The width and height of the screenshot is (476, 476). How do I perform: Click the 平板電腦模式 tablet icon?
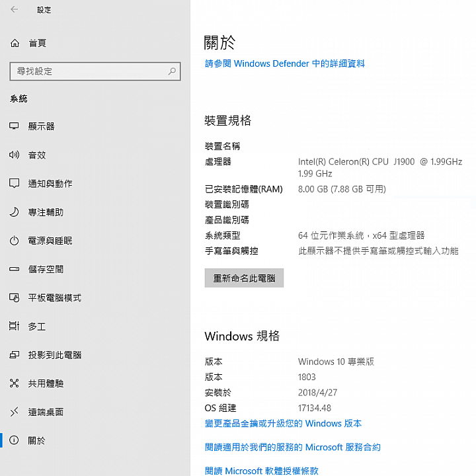point(14,297)
